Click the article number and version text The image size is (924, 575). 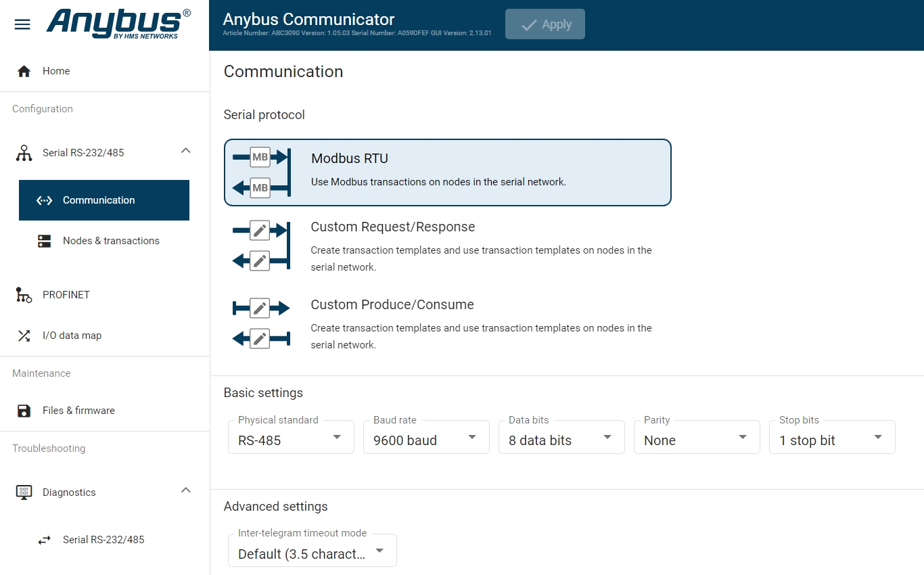pos(357,33)
